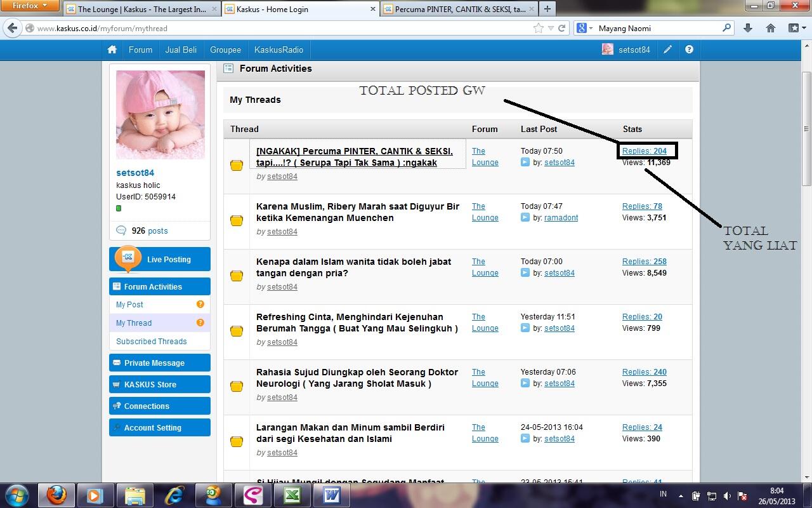Viewport: 812px width, 508px height.
Task: Bookmark this page with the star icon
Action: [x=539, y=28]
